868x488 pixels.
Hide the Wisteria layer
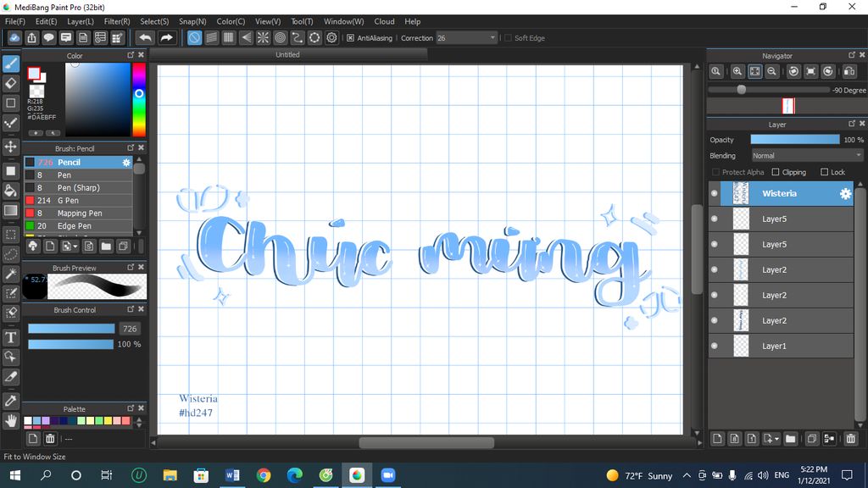tap(714, 193)
